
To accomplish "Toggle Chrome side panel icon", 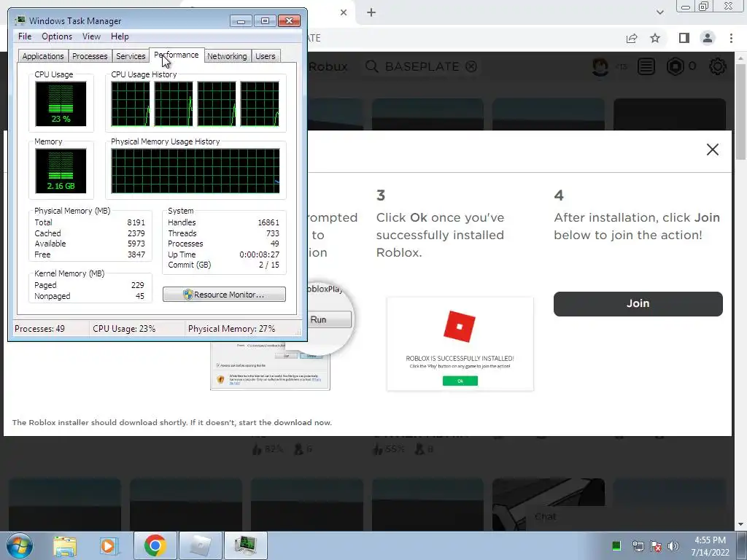I will (684, 38).
